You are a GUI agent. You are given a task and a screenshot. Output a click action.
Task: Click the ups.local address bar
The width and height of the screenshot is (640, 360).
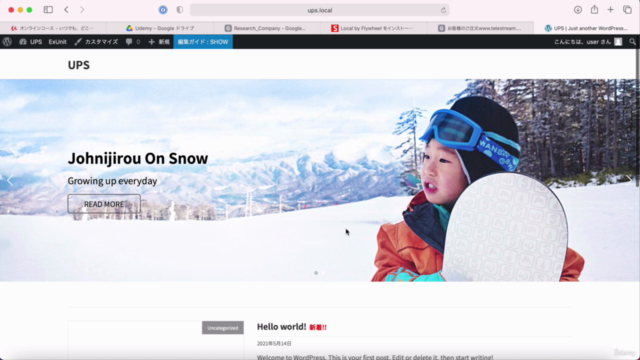tap(320, 10)
